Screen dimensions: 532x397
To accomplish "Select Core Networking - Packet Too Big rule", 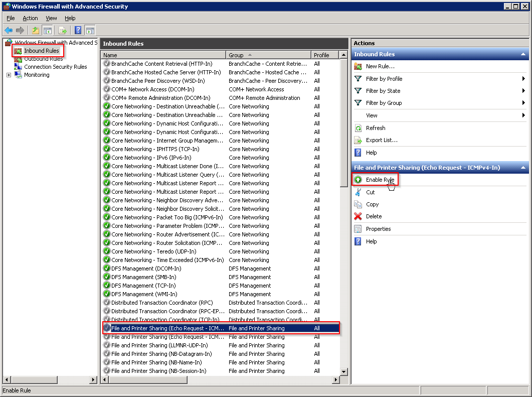I will coord(220,217).
